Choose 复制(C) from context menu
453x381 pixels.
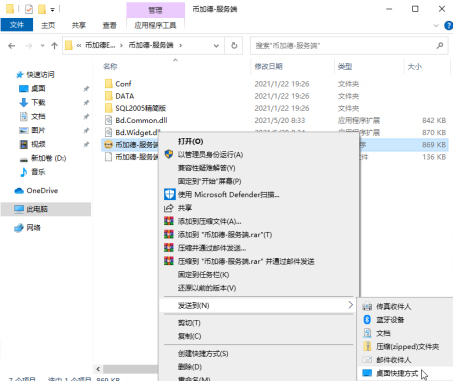pyautogui.click(x=189, y=336)
